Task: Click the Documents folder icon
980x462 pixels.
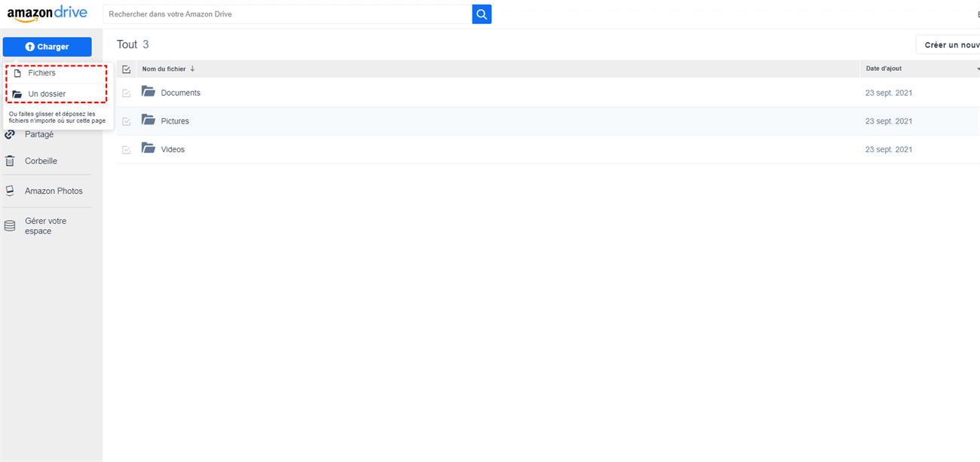Action: click(148, 92)
